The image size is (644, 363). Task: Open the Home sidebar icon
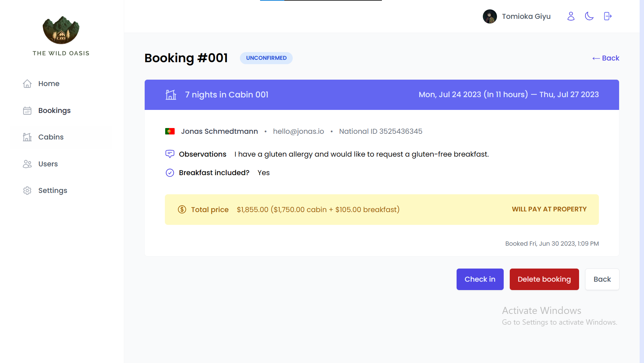(x=27, y=84)
